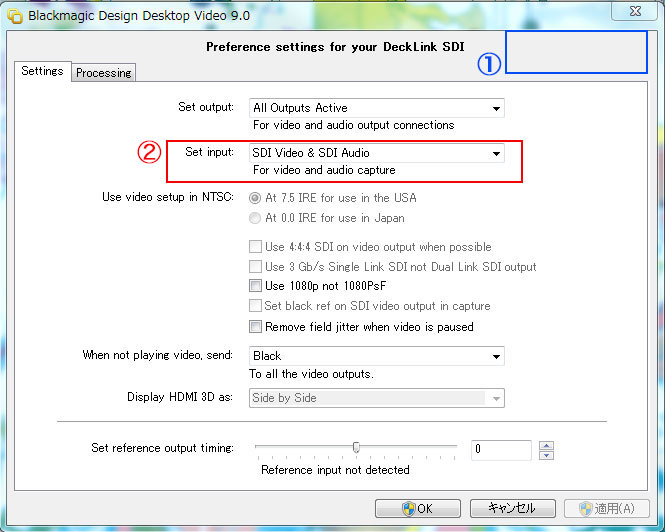Click the Blackmagic Design title bar icon

coord(15,16)
